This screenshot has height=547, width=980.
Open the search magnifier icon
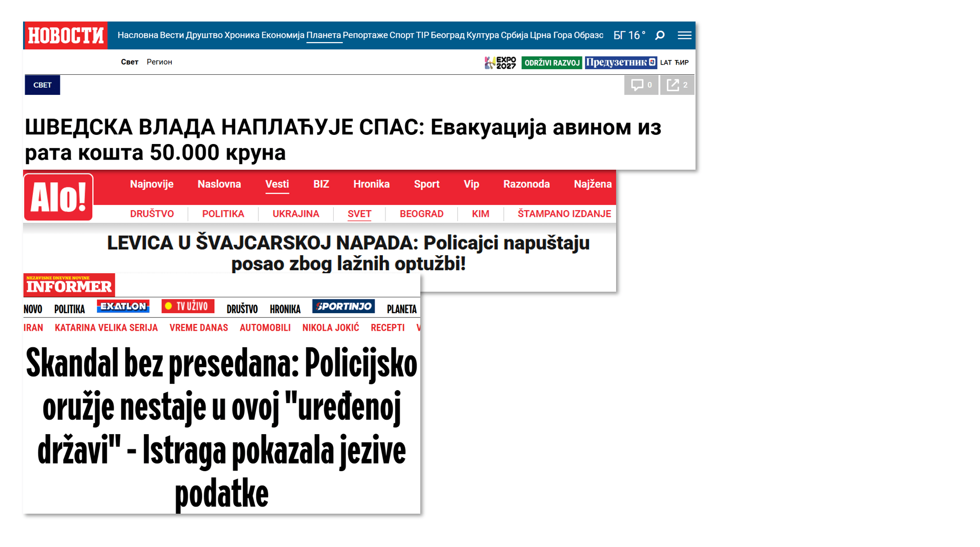[660, 35]
